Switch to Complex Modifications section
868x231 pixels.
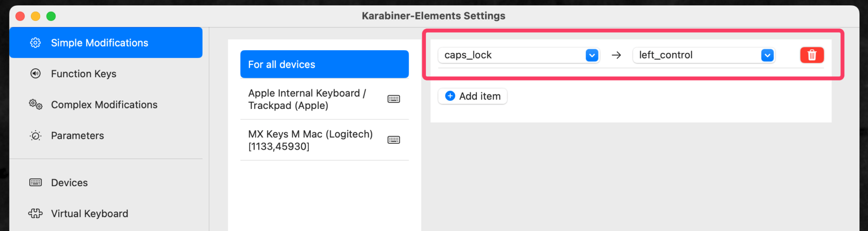[104, 105]
